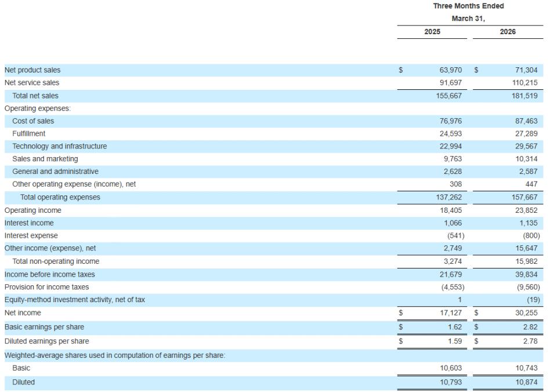
Task: Select the 30,255 net income value
Action: click(x=526, y=313)
